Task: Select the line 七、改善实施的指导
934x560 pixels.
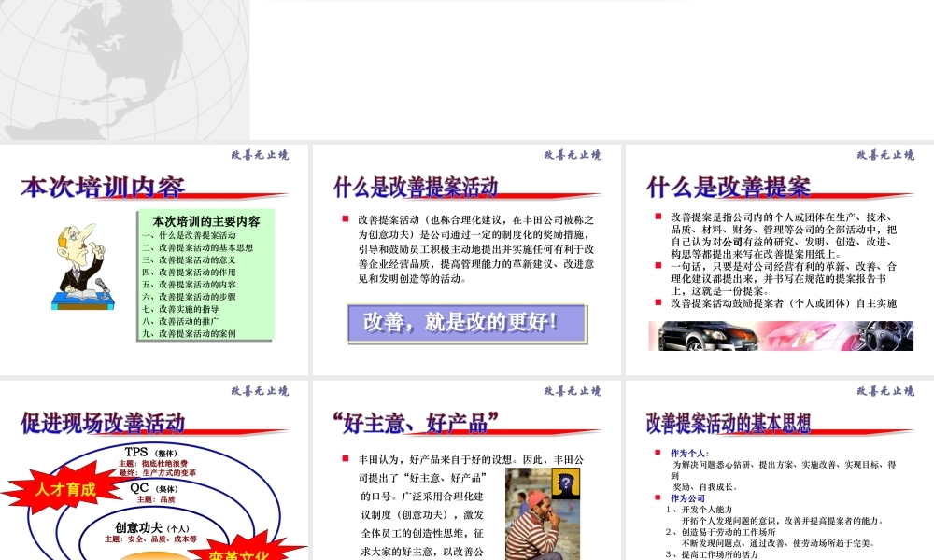Action: (180, 309)
